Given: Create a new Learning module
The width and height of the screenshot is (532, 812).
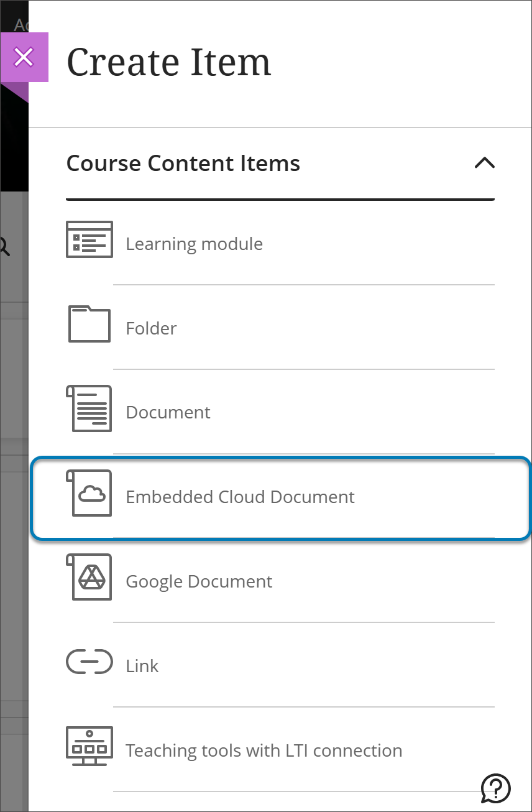Looking at the screenshot, I should 194,244.
